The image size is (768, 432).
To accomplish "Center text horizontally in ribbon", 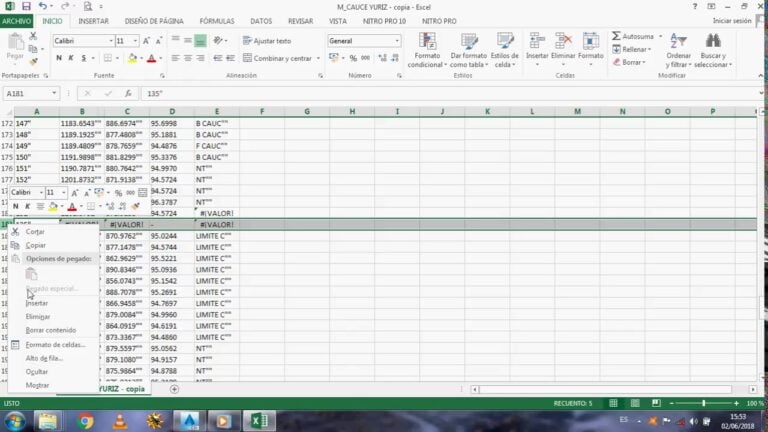I will (x=188, y=58).
